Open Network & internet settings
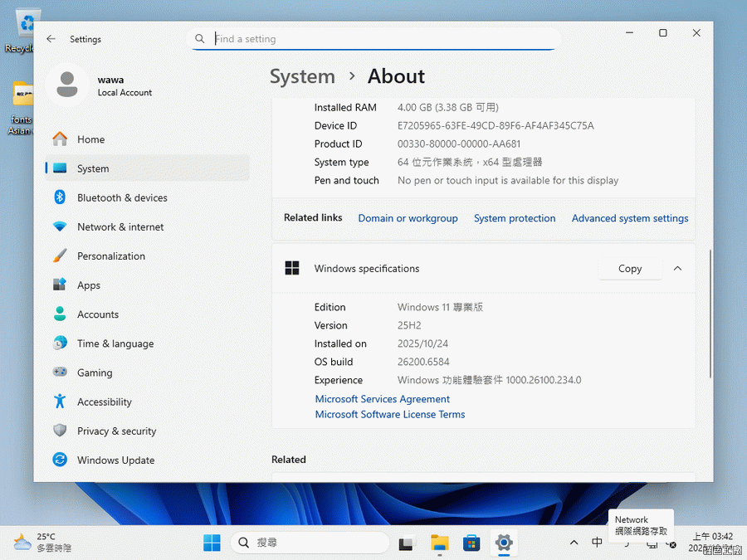747x560 pixels. point(120,226)
